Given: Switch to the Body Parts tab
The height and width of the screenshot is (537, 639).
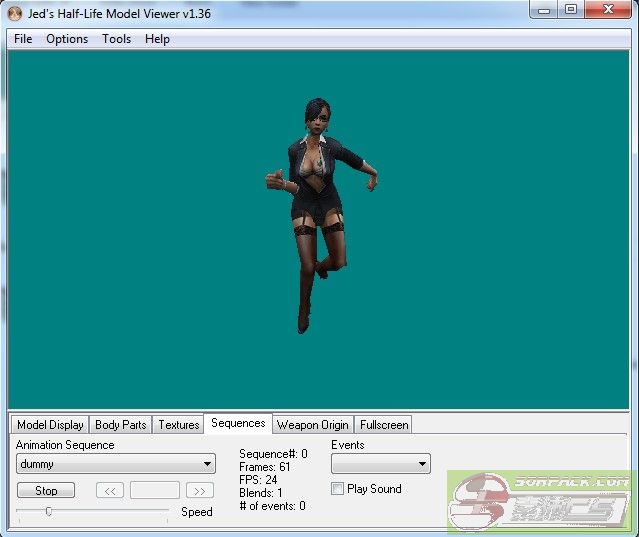Looking at the screenshot, I should (x=120, y=425).
